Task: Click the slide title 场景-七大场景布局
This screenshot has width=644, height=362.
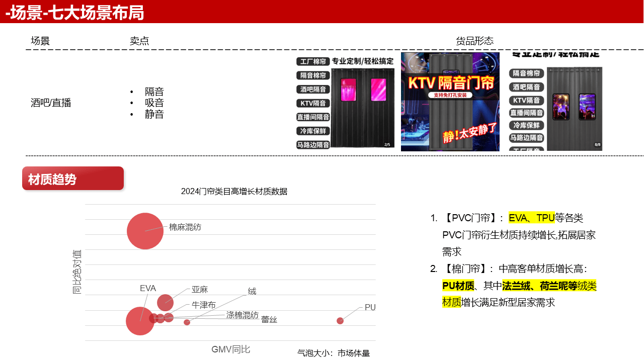Action: pyautogui.click(x=75, y=13)
